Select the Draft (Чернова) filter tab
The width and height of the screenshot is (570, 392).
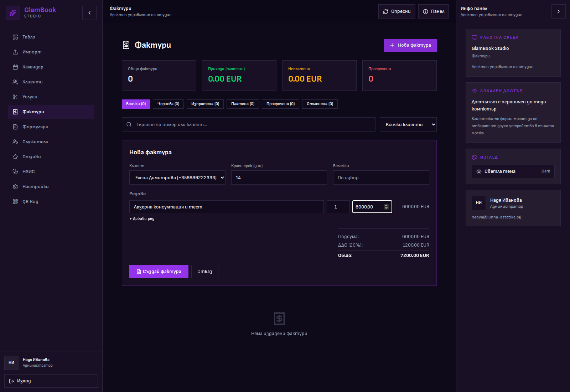[x=168, y=104]
